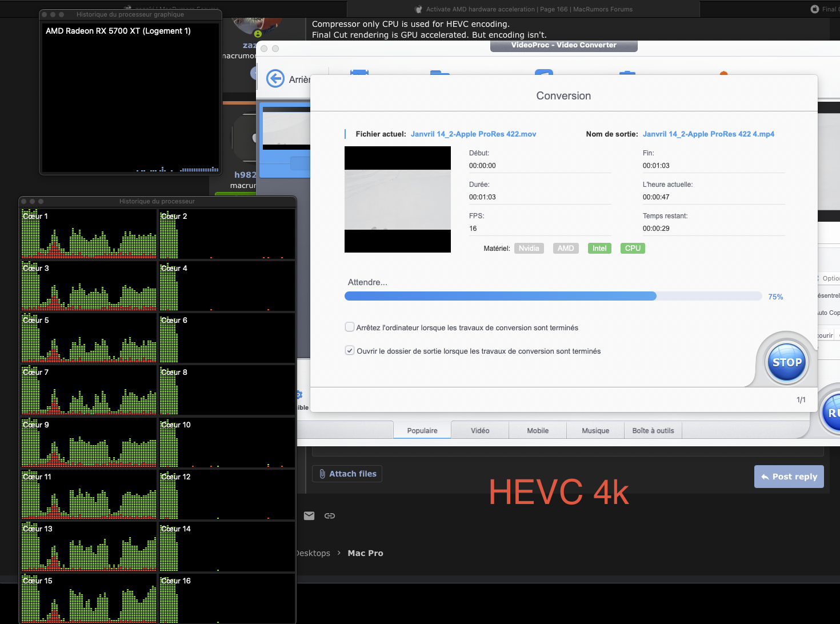840x624 pixels.
Task: Click the Nvidia hardware badge
Action: point(529,248)
